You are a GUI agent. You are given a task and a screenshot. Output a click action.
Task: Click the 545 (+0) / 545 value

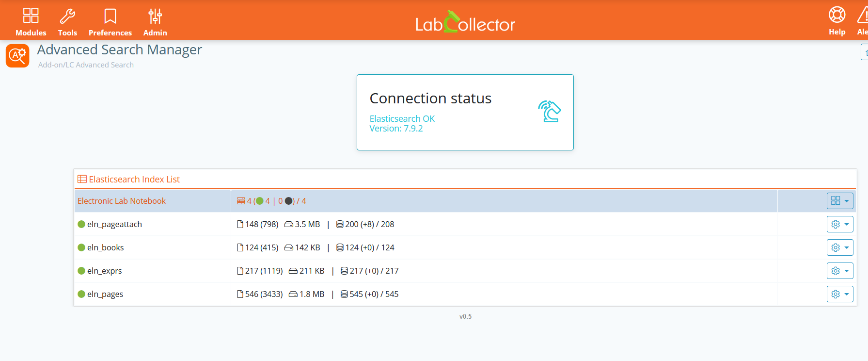coord(374,294)
